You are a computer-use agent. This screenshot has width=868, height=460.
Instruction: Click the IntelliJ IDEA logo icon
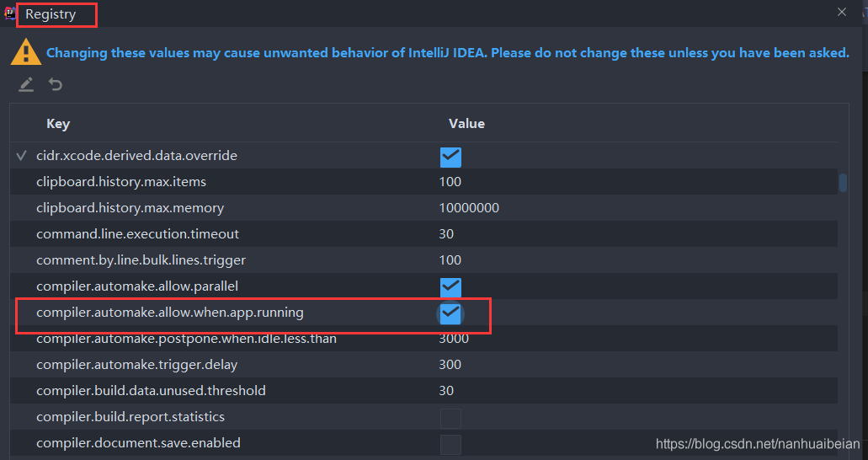[8, 13]
